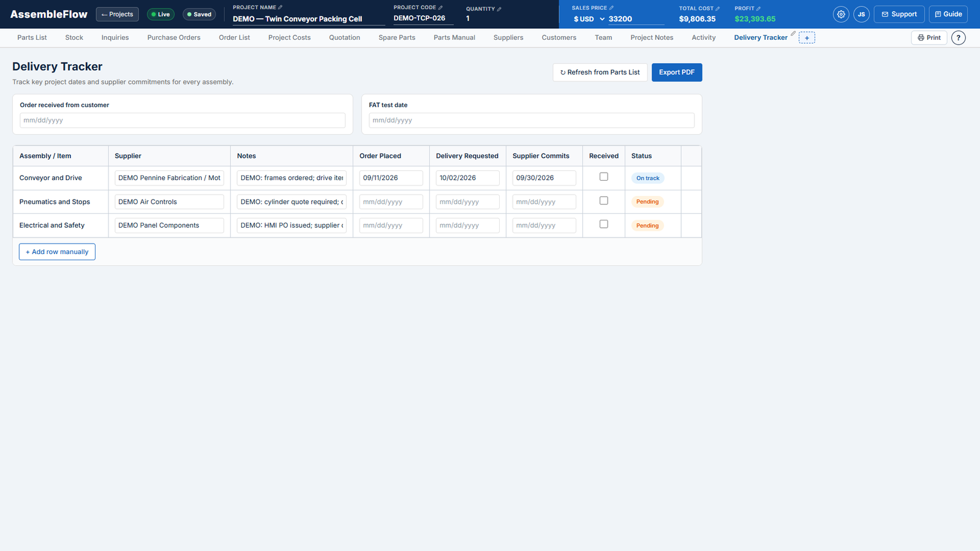Edit notes for Electrical and Safety
This screenshot has width=980, height=551.
click(292, 225)
